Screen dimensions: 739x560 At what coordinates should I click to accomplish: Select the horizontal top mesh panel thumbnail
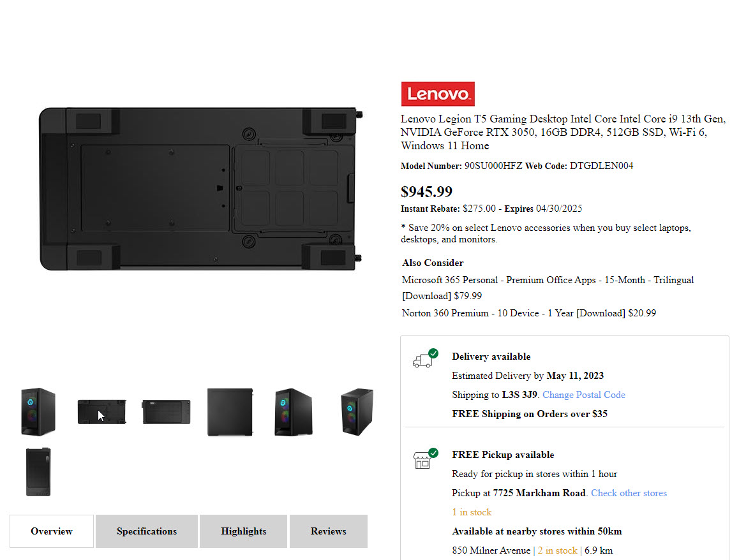166,412
